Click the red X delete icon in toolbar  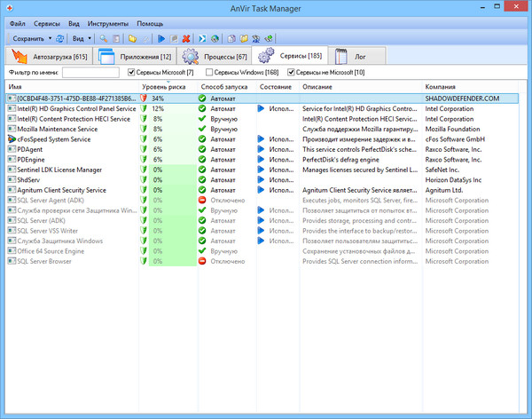185,39
